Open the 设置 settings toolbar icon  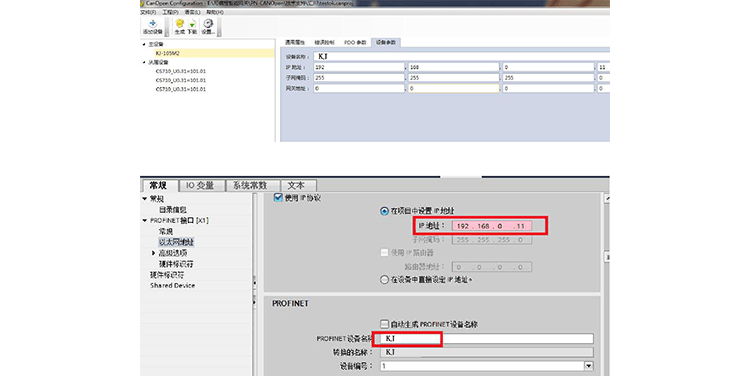tap(208, 27)
